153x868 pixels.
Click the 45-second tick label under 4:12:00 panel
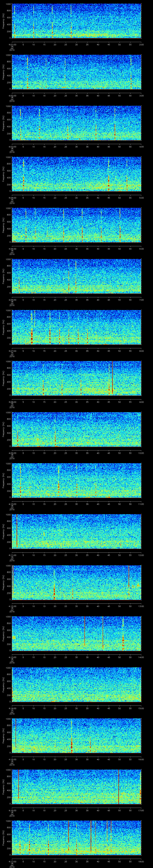pos(109,606)
